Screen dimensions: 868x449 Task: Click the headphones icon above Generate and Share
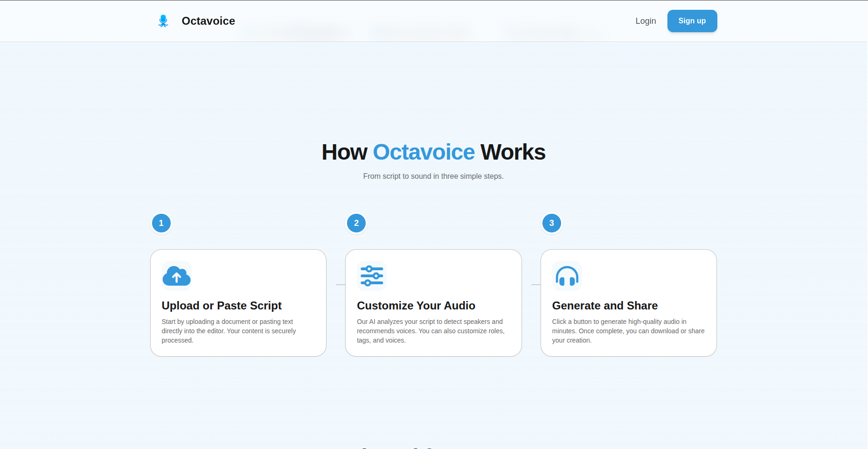point(567,276)
